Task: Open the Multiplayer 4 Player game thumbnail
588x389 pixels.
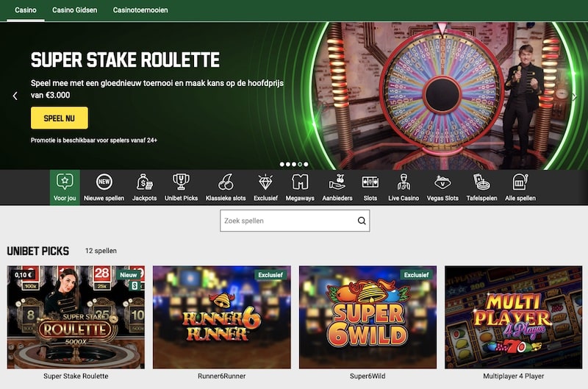Action: [x=513, y=318]
